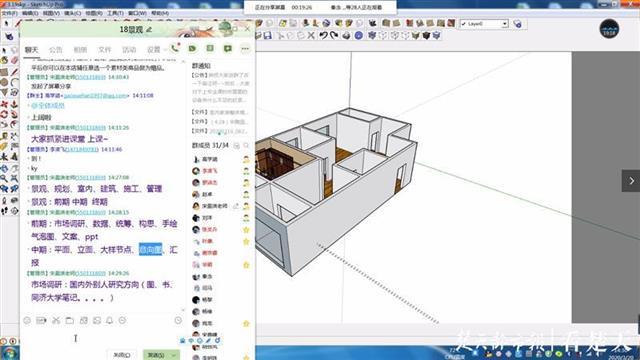Screen dimensions: 640x360
Task: Click the layer manager icon beside Layer0
Action: tap(518, 24)
